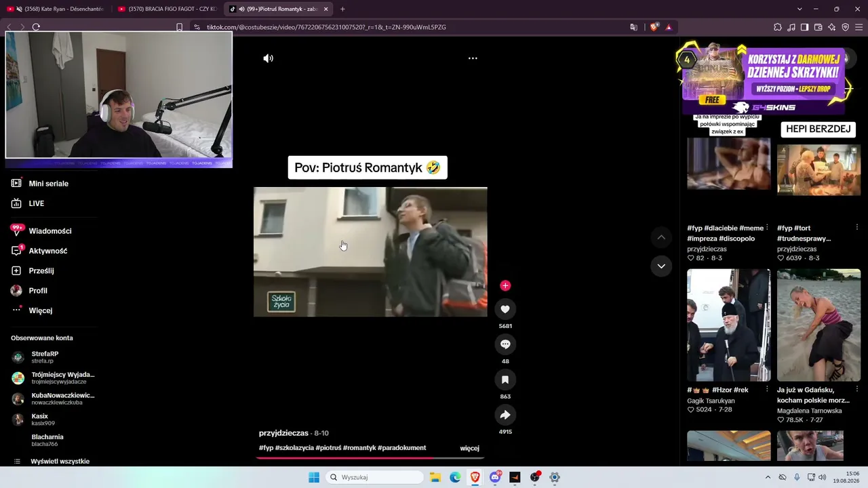The height and width of the screenshot is (488, 868).
Task: Click the address bar URL field
Action: click(x=407, y=27)
